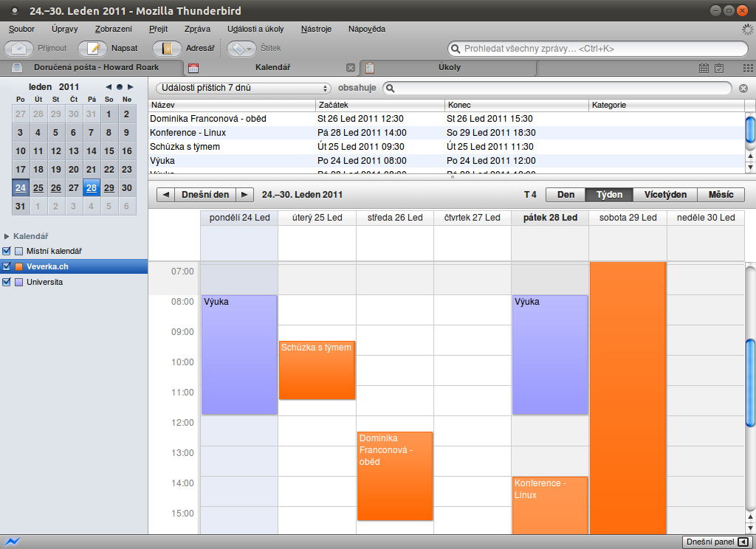756x549 pixels.
Task: Toggle the Veverka.ch calendar checkbox
Action: (x=7, y=266)
